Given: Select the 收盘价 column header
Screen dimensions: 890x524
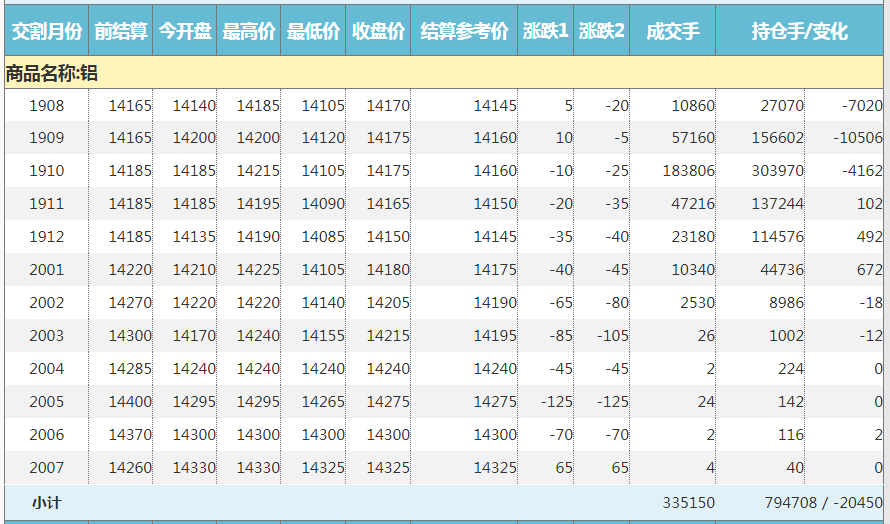Looking at the screenshot, I should pyautogui.click(x=378, y=31).
